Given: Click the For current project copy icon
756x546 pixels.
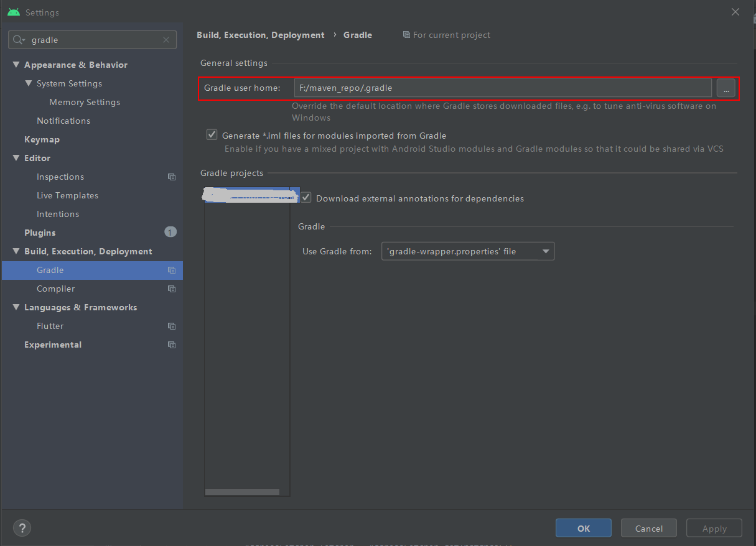Looking at the screenshot, I should (x=406, y=35).
